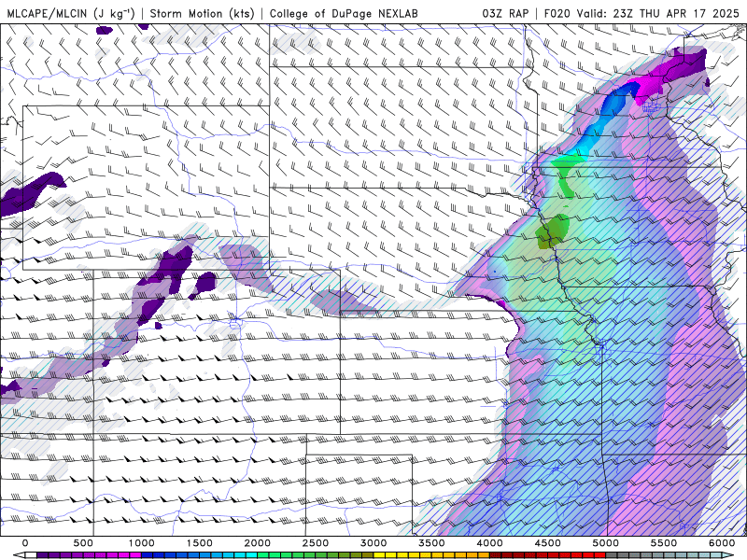Click the 5500 tick label on the color bar
This screenshot has width=747, height=560.
(664, 543)
